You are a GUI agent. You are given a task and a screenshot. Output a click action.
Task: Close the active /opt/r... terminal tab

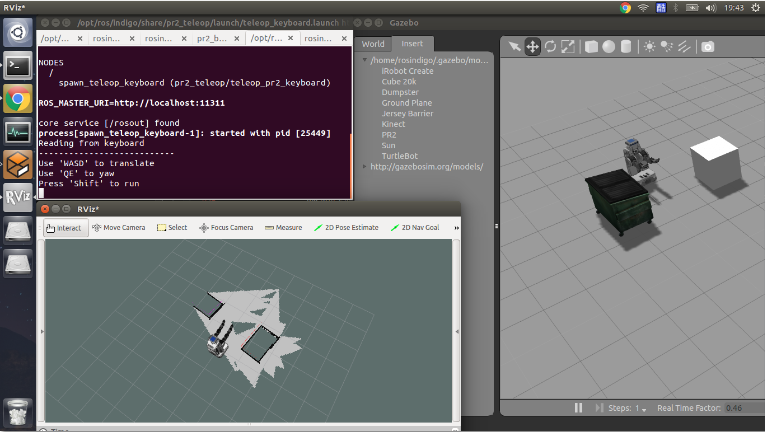pyautogui.click(x=290, y=38)
